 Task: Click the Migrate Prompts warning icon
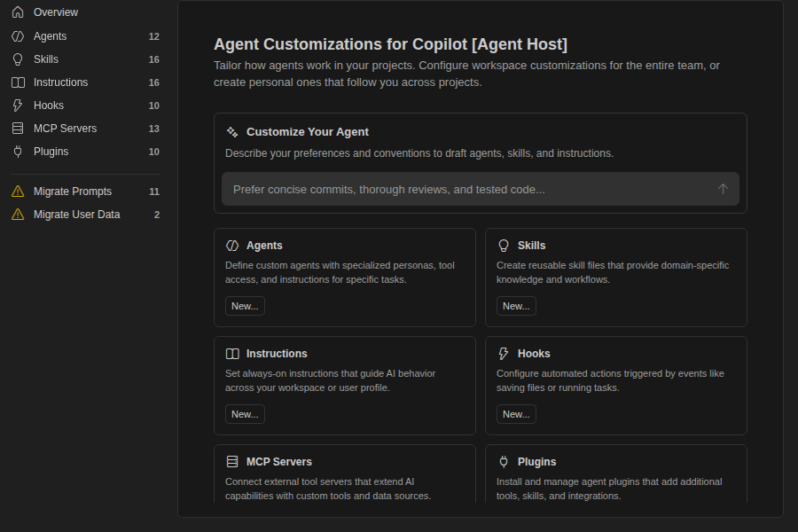[x=18, y=192]
